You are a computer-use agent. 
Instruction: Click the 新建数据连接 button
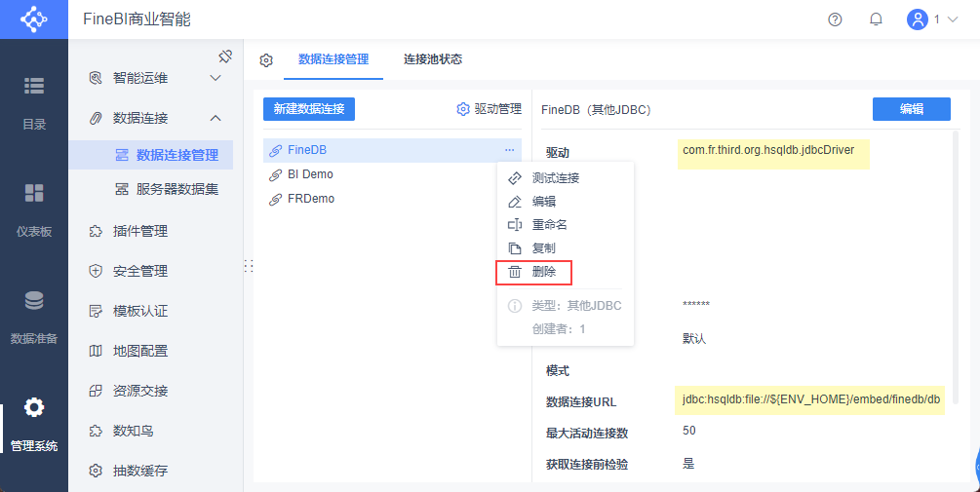tap(309, 109)
